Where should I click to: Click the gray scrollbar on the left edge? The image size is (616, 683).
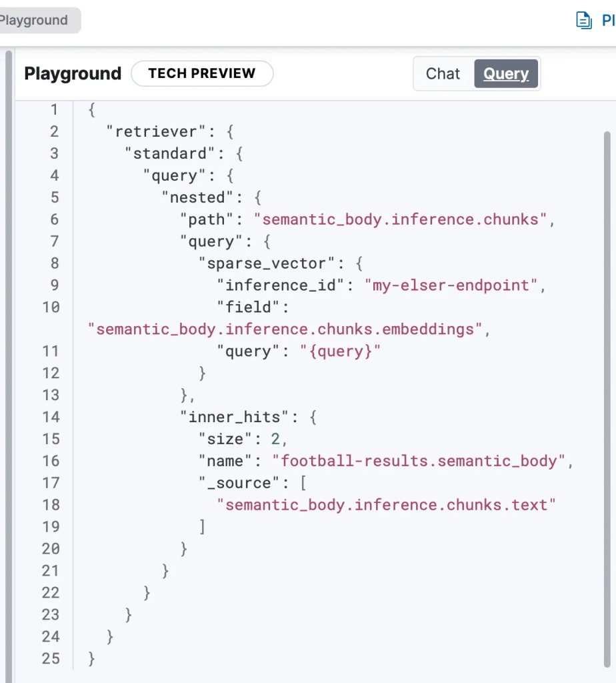tap(9, 333)
